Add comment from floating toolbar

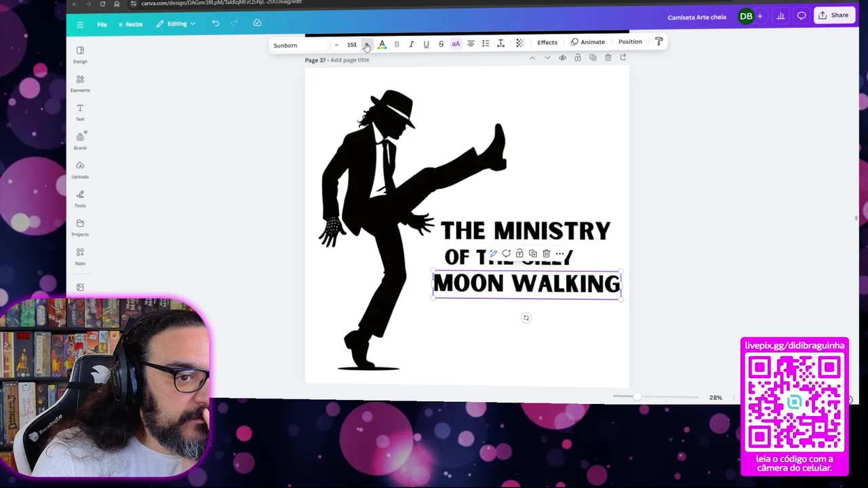(507, 253)
